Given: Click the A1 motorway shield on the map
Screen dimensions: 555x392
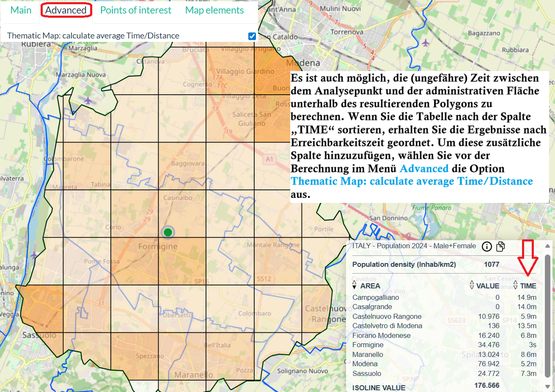Looking at the screenshot, I should coord(269,159).
